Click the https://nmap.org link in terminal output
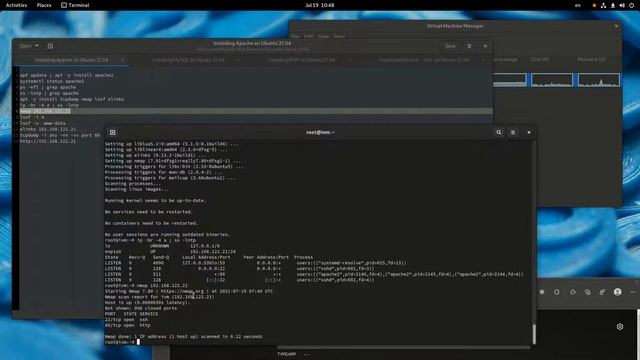The height and width of the screenshot is (360, 640). 182,291
